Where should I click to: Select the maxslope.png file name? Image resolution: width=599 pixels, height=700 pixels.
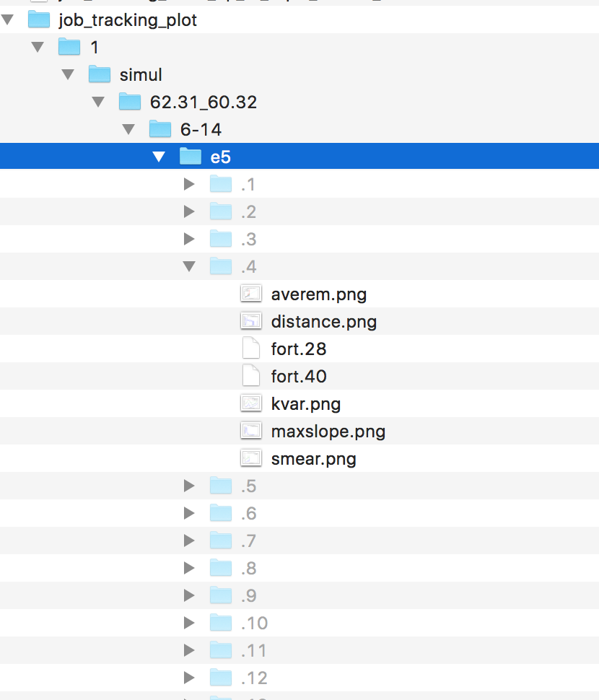pos(328,432)
